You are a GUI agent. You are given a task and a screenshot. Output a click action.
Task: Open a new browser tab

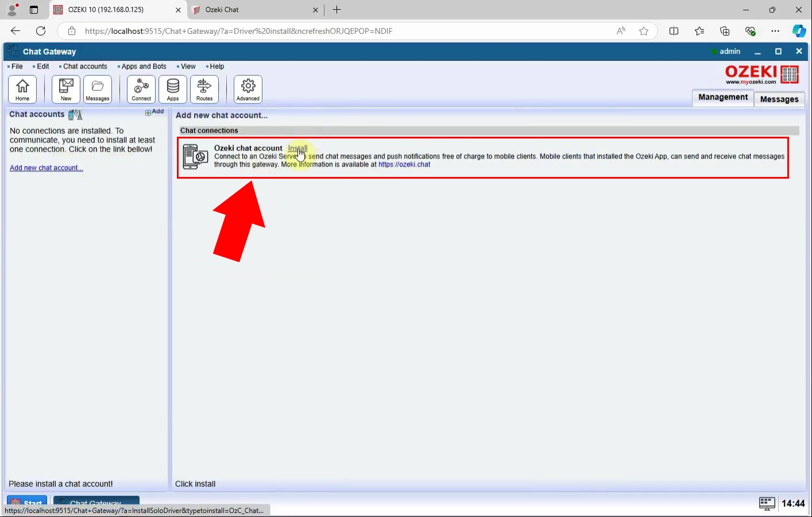click(337, 10)
